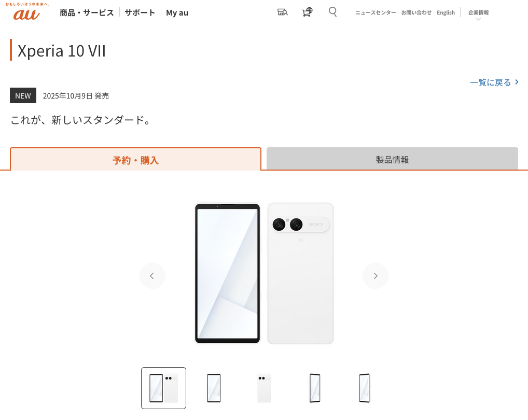528x420 pixels.
Task: Click the au logo
Action: tap(26, 12)
